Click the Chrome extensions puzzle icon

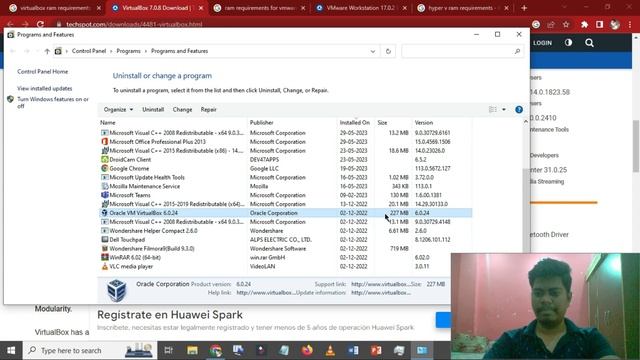(x=584, y=24)
